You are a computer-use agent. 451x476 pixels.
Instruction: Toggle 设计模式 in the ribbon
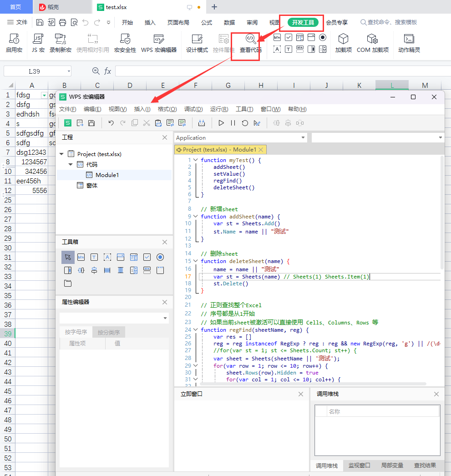click(197, 43)
